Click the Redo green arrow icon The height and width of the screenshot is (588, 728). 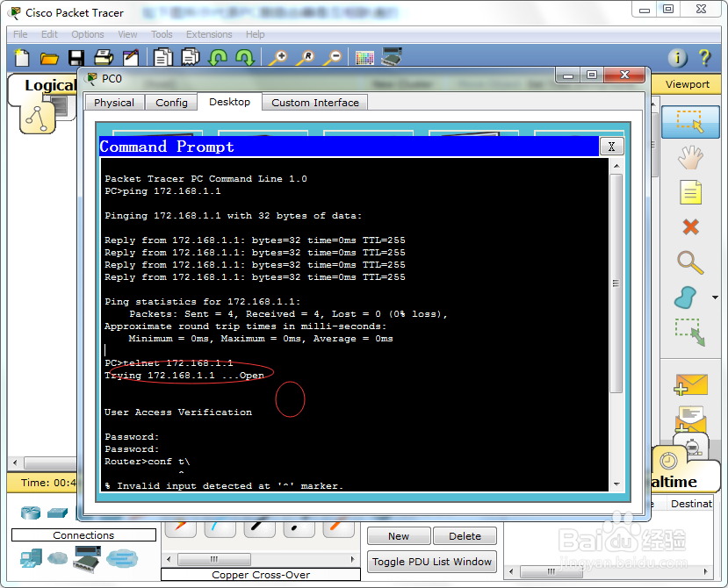tap(245, 58)
